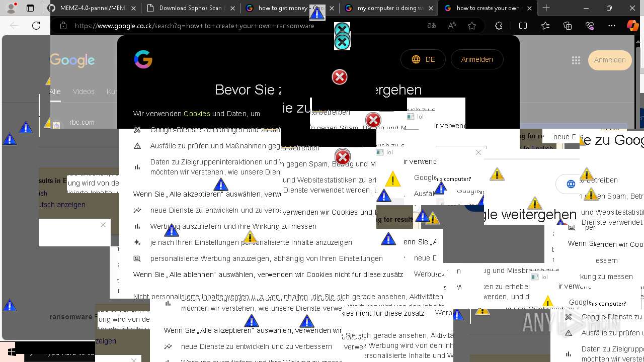Close the 'how to create your own' tab
Image resolution: width=644 pixels, height=362 pixels.
[x=529, y=8]
